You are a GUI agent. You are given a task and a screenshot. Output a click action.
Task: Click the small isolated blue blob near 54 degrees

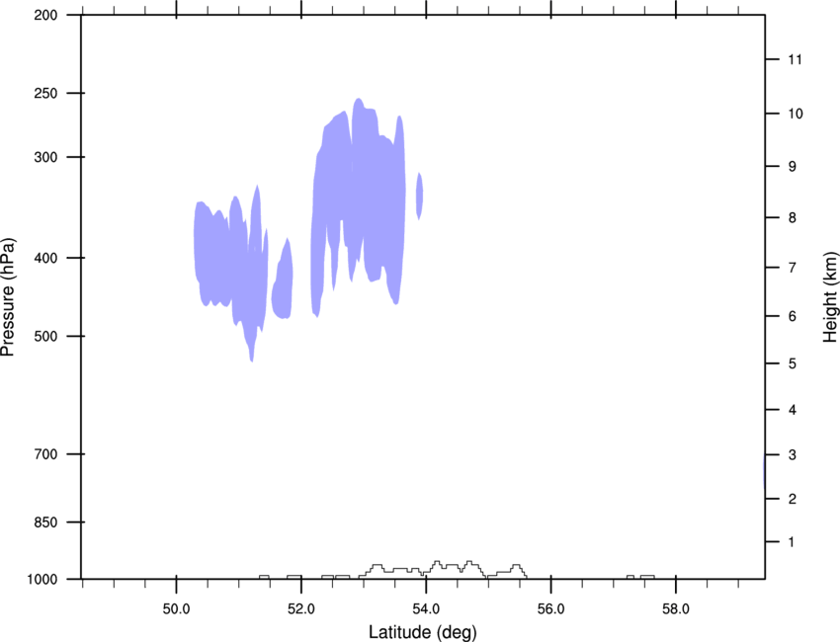420,196
